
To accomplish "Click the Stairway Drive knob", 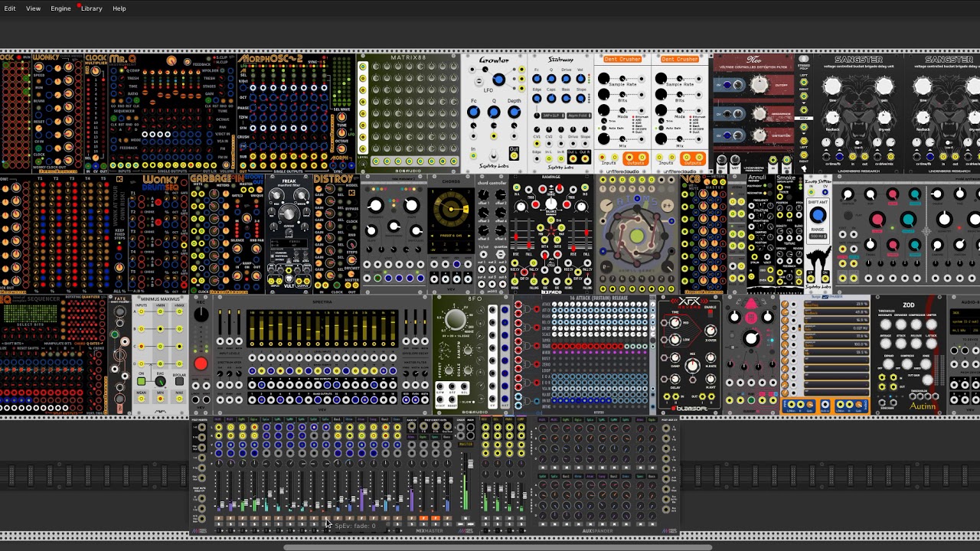I will click(x=566, y=79).
